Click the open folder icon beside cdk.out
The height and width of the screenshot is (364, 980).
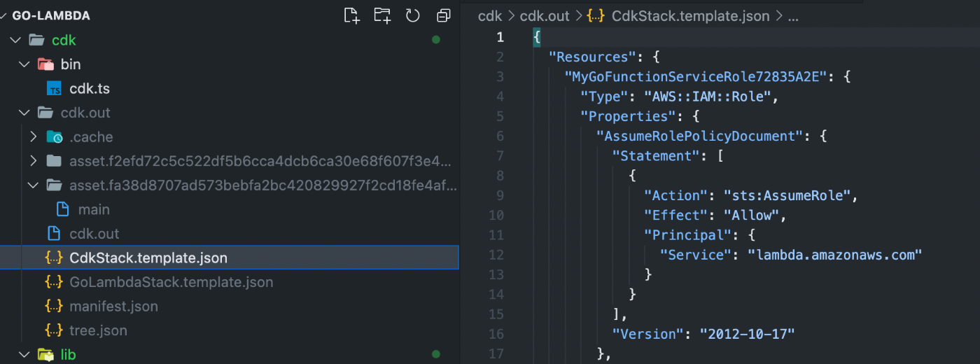tap(45, 113)
